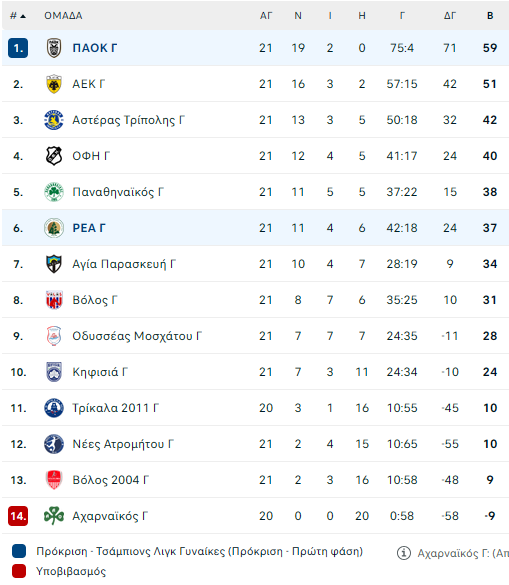Open the Οδυσσέας Μοσχάτου Γ team page
509x585 pixels.
(x=137, y=336)
